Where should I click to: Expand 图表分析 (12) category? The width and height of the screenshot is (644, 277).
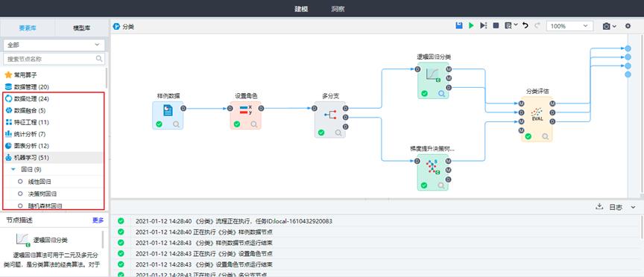click(27, 146)
